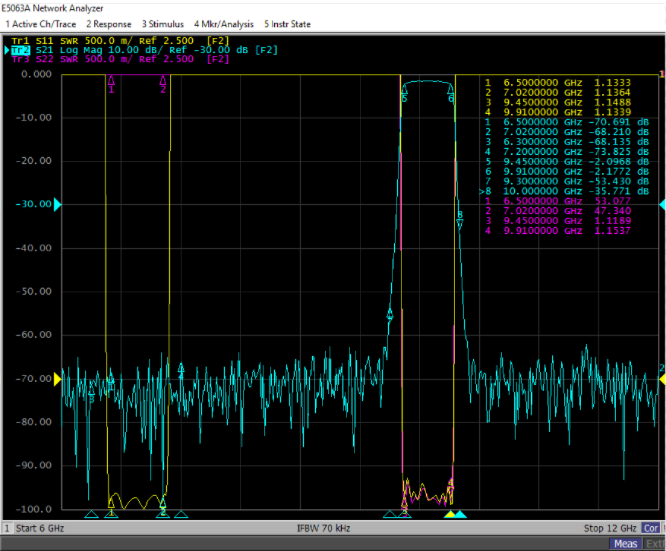The height and width of the screenshot is (551, 666).
Task: Select marker 8 on the S21 falling edge
Action: (x=460, y=217)
